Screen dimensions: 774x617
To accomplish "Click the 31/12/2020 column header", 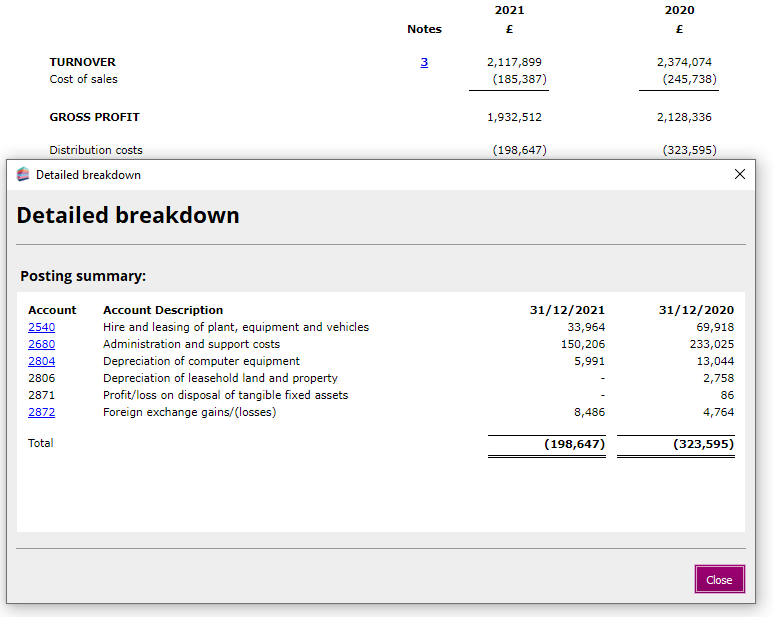I will pyautogui.click(x=696, y=310).
